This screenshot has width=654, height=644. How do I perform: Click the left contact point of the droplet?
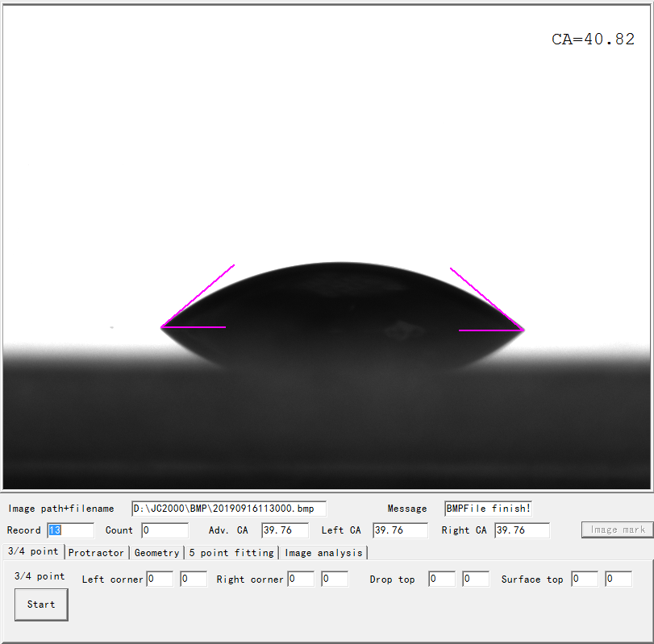[162, 327]
